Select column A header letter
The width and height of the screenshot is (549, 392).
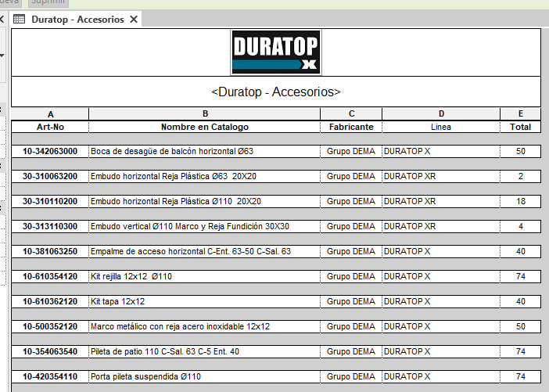tap(50, 114)
